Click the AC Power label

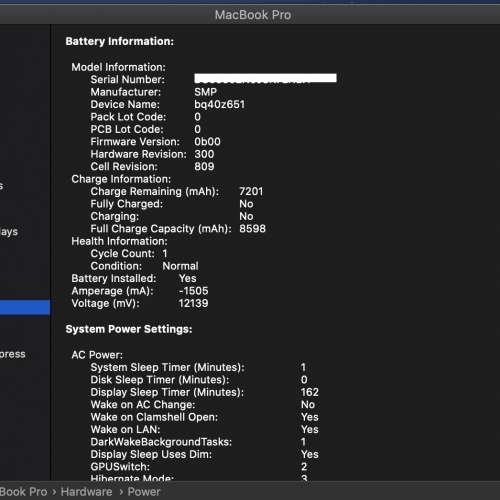point(97,355)
